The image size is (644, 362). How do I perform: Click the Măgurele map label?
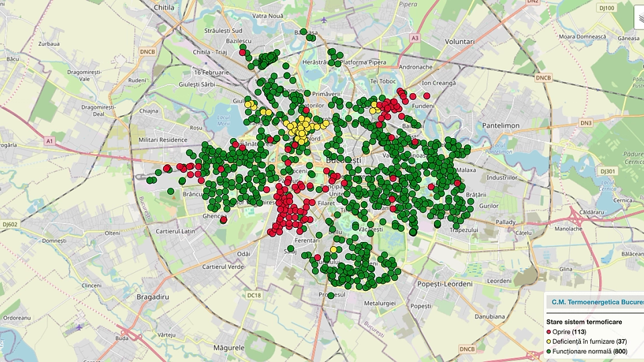(x=229, y=348)
